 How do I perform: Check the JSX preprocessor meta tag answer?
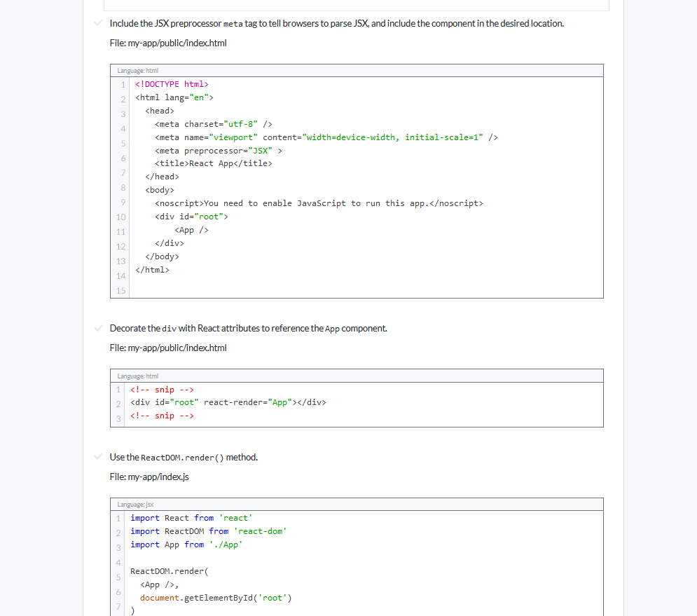[x=99, y=22]
